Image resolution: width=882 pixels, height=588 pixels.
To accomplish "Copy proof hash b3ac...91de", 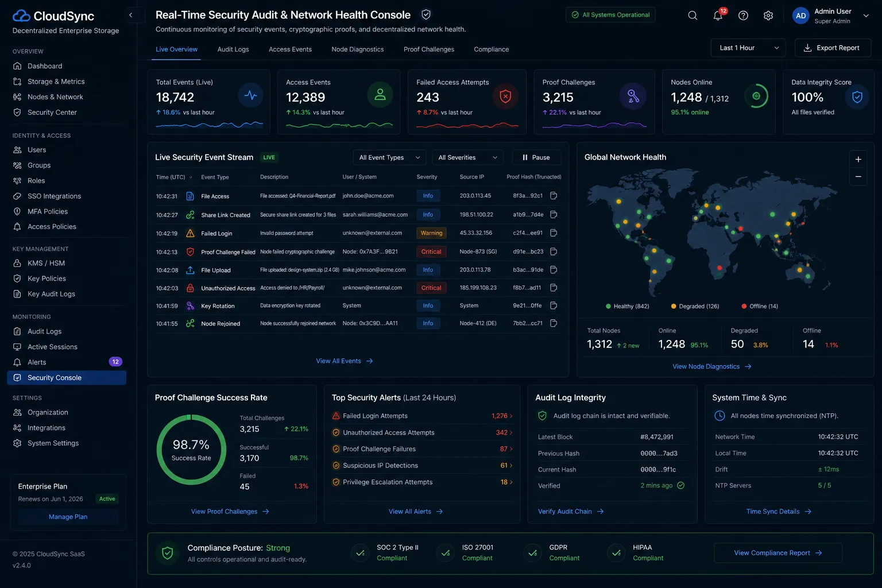I will coord(554,269).
